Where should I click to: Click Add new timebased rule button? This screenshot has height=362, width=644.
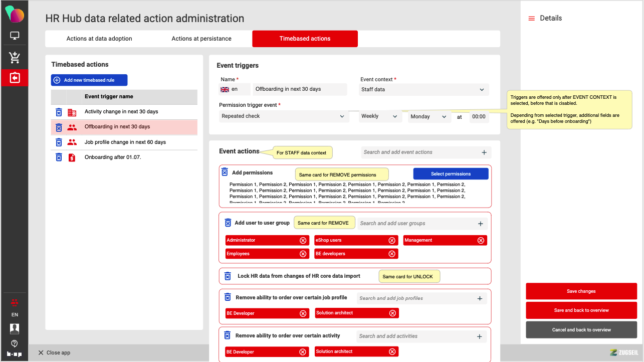(89, 80)
